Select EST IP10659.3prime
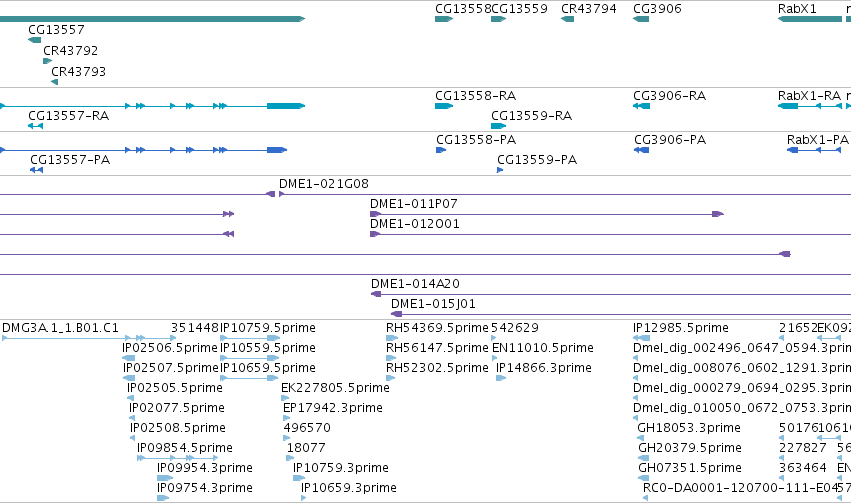 (x=303, y=499)
